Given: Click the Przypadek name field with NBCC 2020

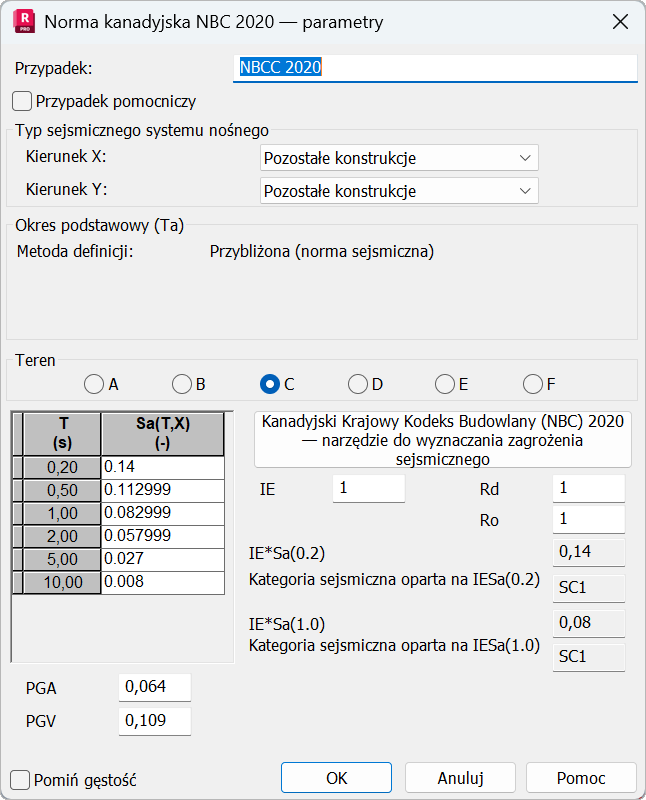Looking at the screenshot, I should coord(435,68).
